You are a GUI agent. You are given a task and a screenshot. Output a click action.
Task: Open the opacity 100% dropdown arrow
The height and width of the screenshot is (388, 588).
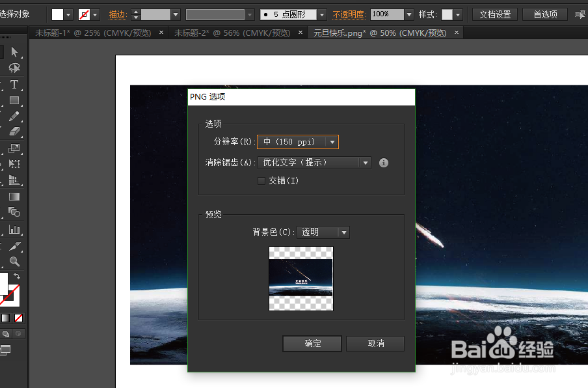click(x=409, y=14)
